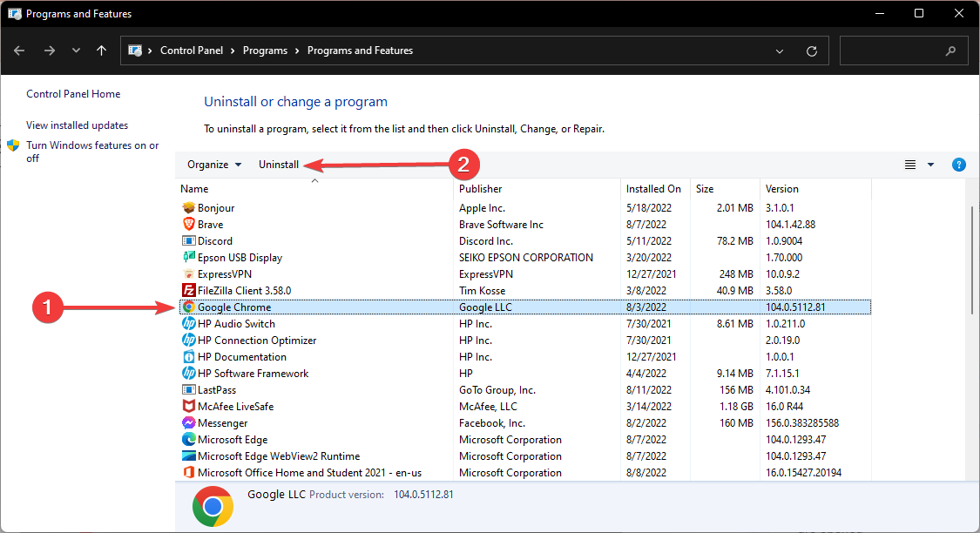
Task: Click the Microsoft Edge icon
Action: tap(189, 440)
